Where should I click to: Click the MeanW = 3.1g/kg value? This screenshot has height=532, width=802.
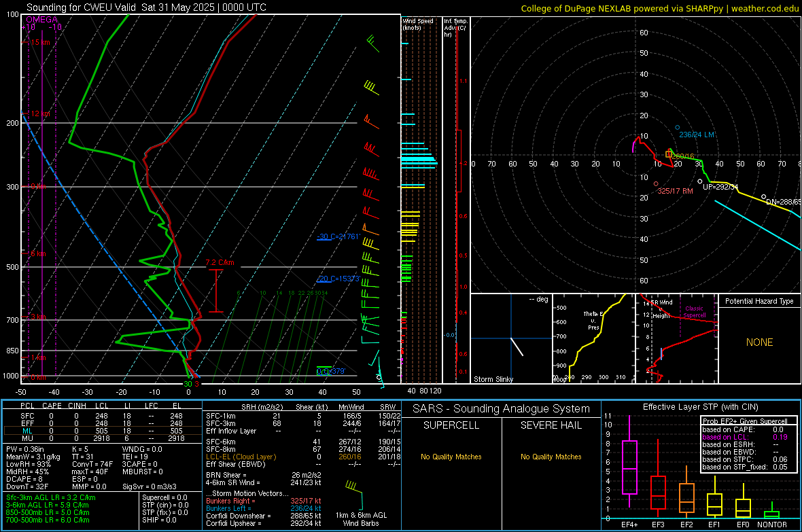tap(33, 457)
